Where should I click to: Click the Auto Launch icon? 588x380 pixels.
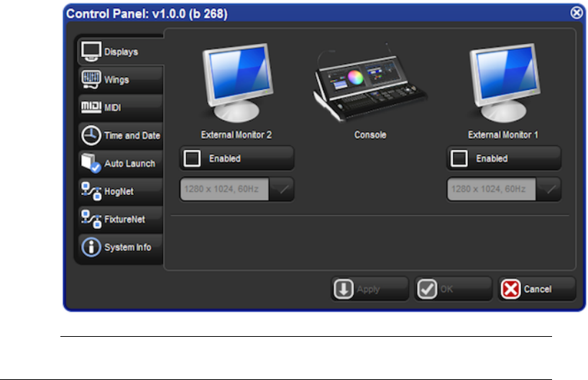(91, 163)
